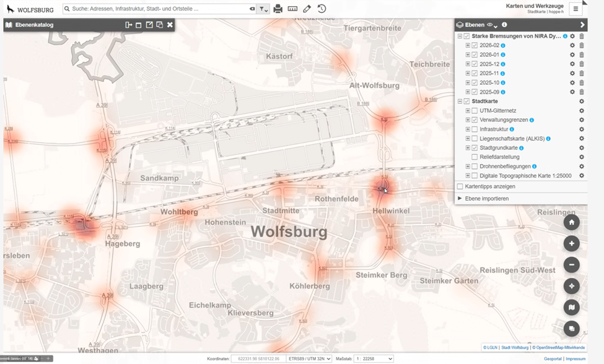Screen dimensions: 604x364
Task: Close the Ebenenkatalog panel
Action: click(170, 25)
